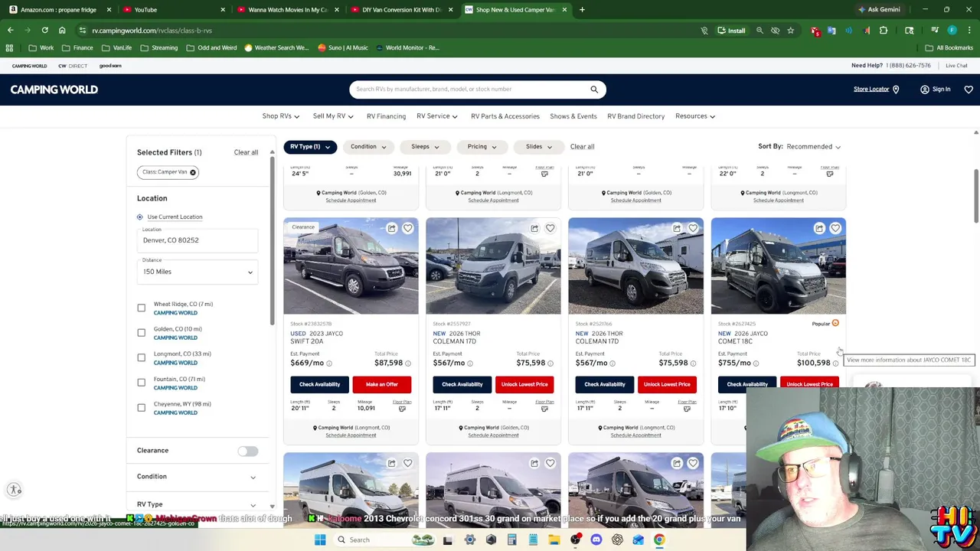
Task: Open the Slides filter dropdown
Action: coord(539,147)
